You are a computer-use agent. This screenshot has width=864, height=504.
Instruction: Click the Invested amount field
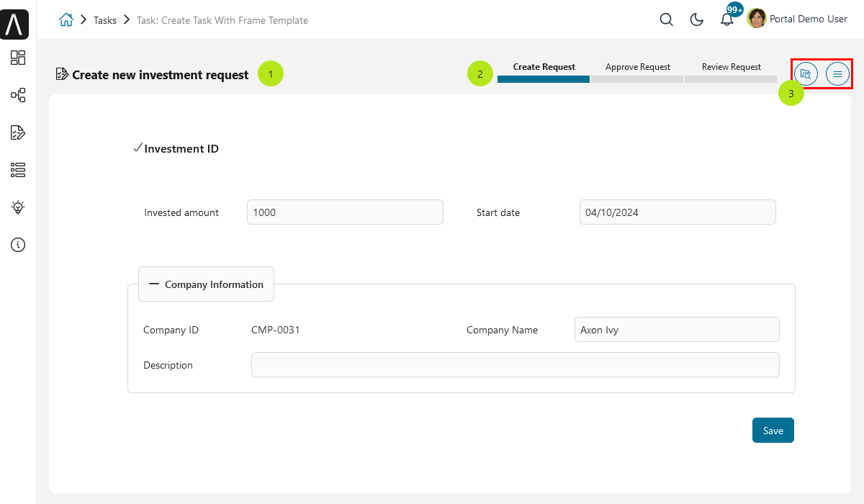(345, 212)
